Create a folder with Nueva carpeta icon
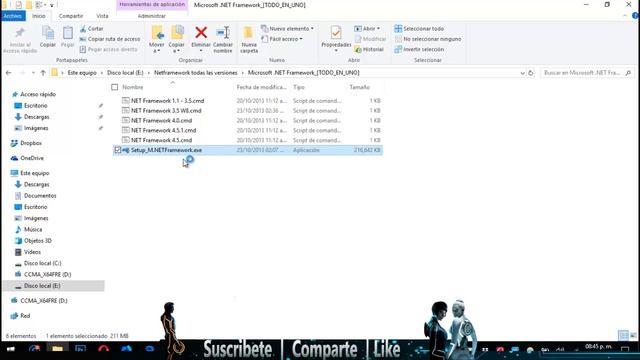Image resolution: width=640 pixels, height=360 pixels. (249, 33)
